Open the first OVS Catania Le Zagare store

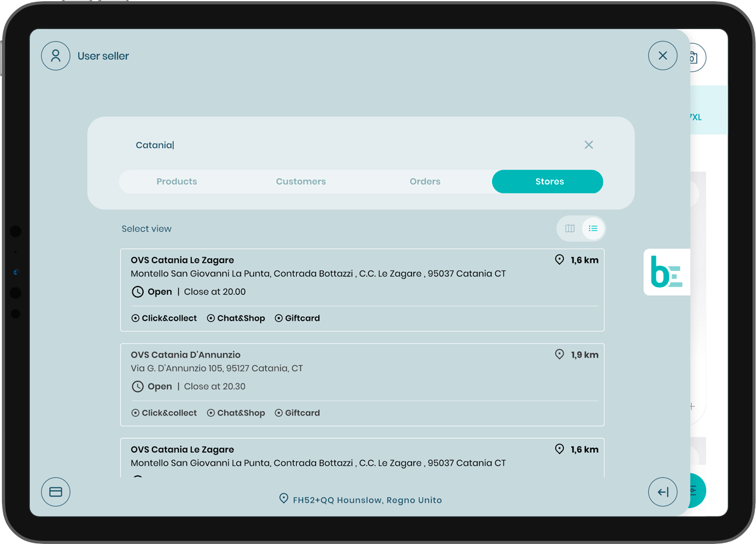point(362,290)
